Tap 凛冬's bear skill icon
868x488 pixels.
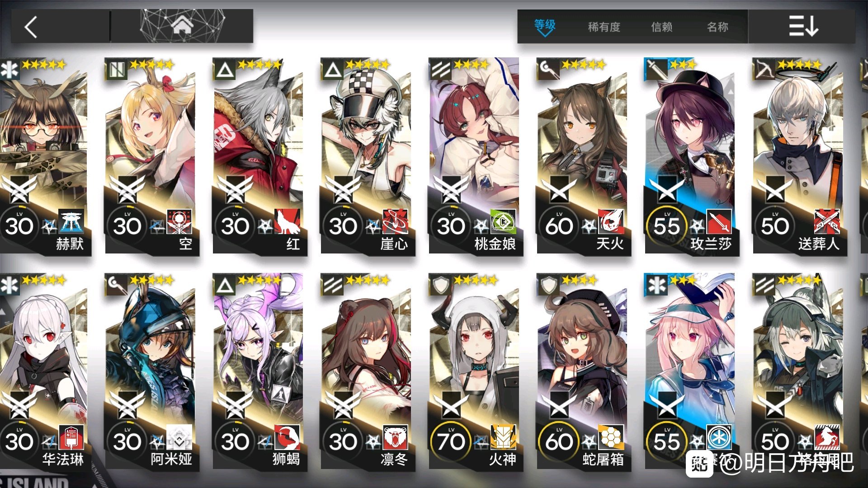[396, 437]
